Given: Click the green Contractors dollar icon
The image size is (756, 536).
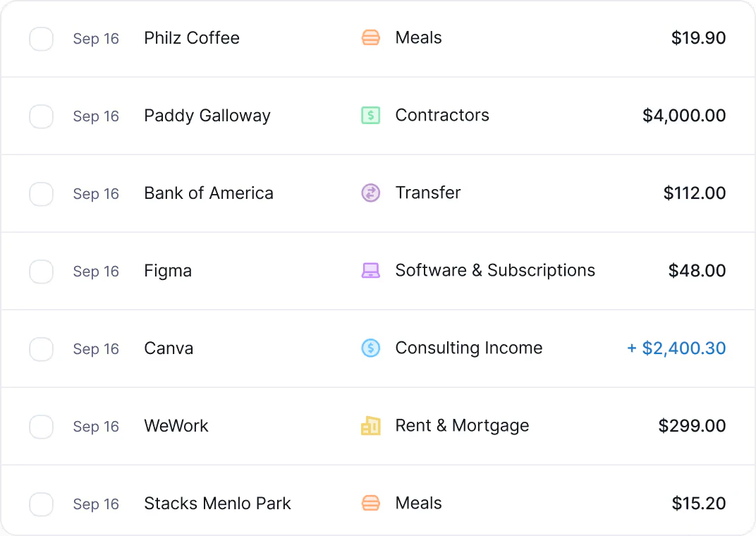Looking at the screenshot, I should 370,116.
